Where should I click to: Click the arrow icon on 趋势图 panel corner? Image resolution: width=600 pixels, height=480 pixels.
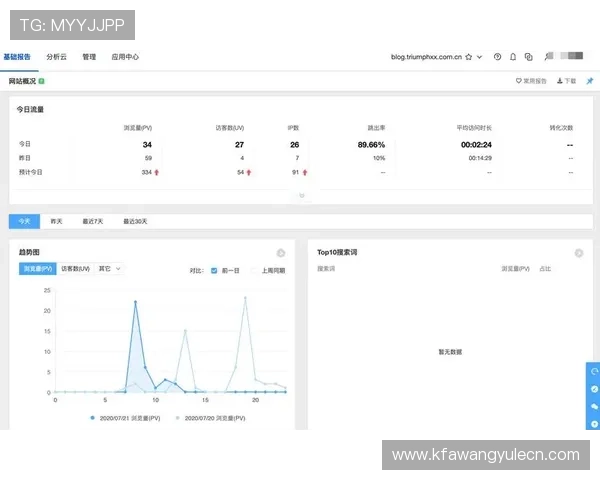coord(281,253)
